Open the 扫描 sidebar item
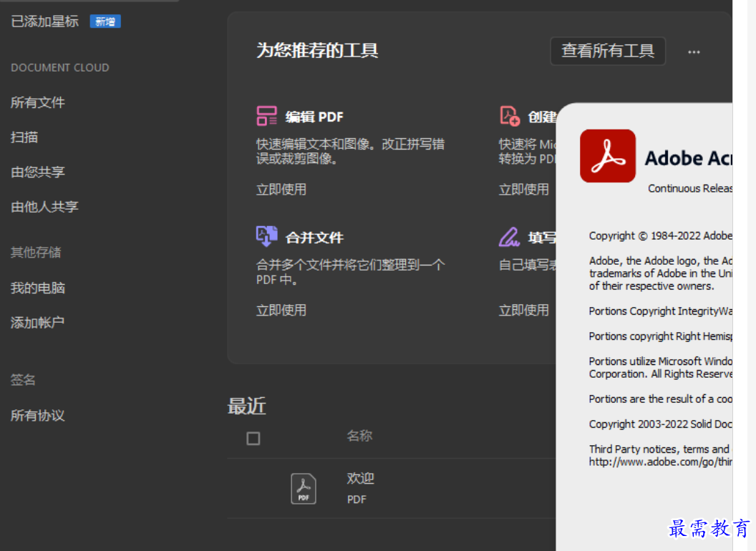Screen dimensions: 756x551 [24, 137]
